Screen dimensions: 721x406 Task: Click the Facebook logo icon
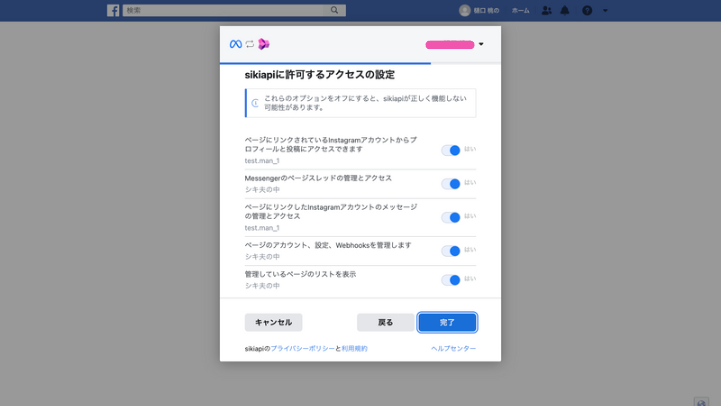tap(113, 10)
